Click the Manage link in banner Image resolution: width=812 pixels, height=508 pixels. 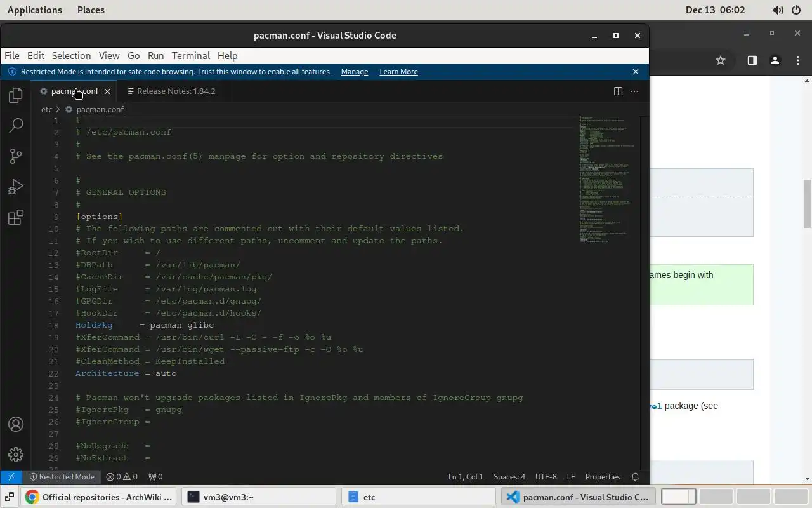click(355, 72)
